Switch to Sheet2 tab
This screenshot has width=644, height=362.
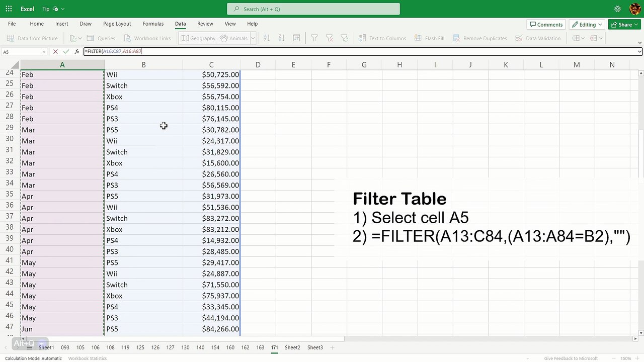[292, 347]
